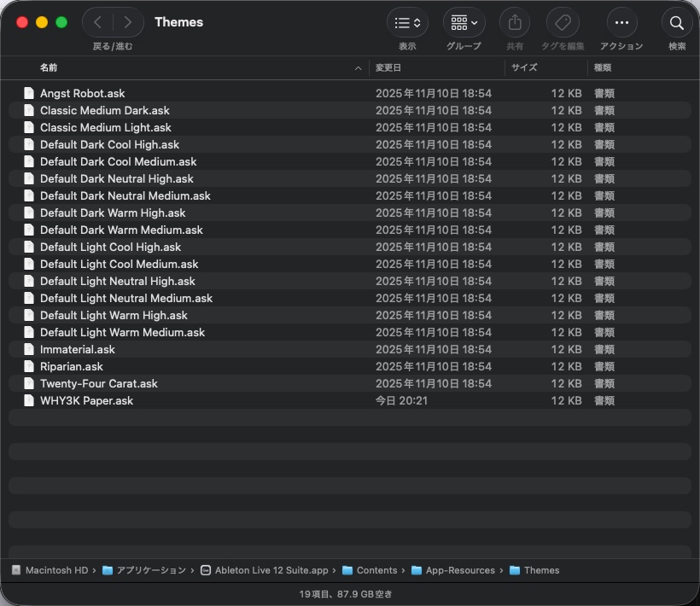
Task: Open the アクション ellipsis menu
Action: point(621,22)
